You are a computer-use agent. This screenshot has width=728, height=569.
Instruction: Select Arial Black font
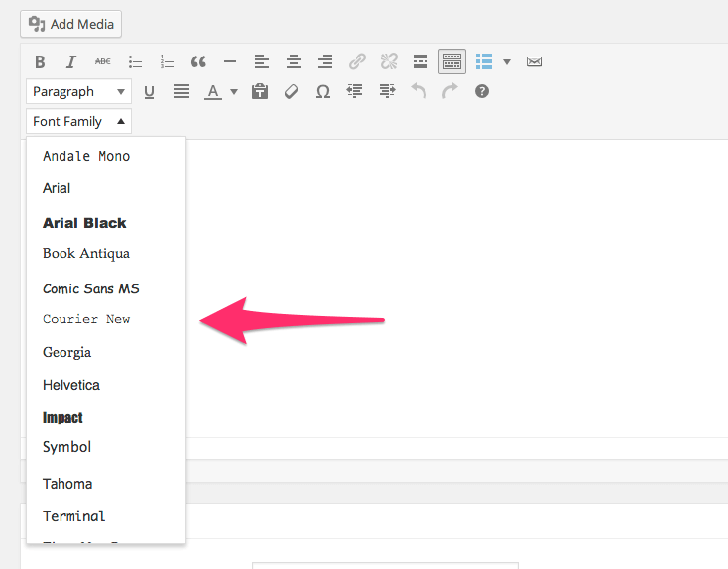[x=106, y=223]
